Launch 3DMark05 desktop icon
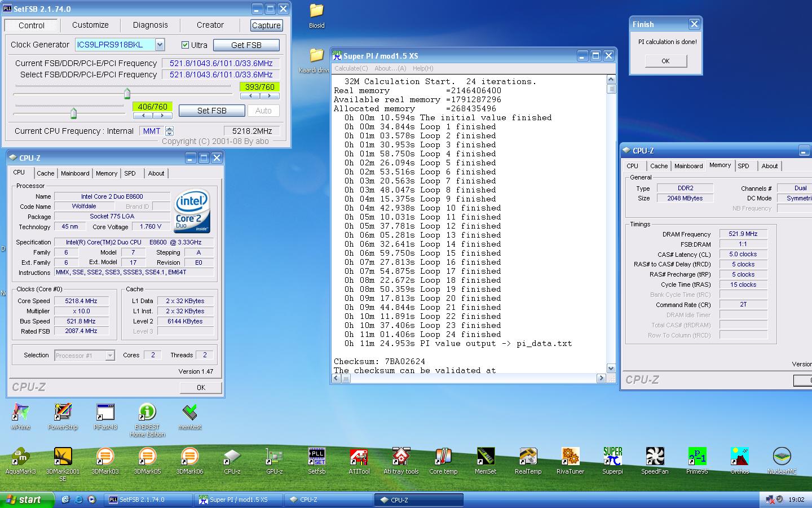The image size is (812, 508). click(147, 461)
